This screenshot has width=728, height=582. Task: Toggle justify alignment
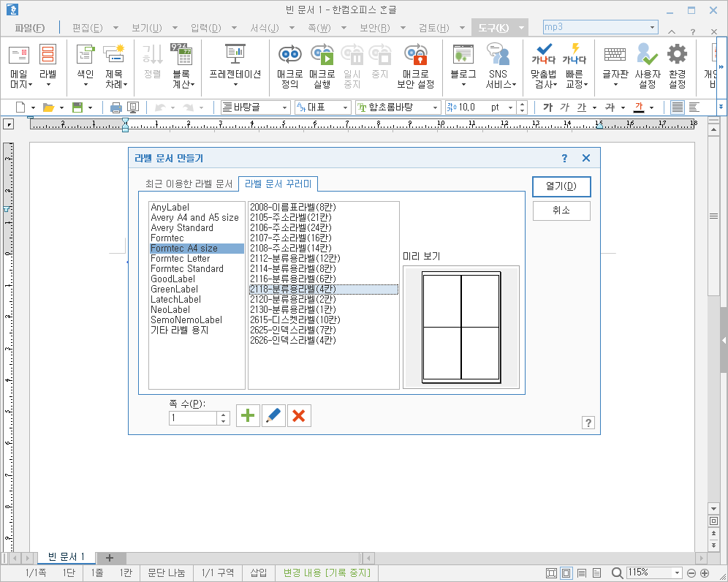click(x=678, y=107)
